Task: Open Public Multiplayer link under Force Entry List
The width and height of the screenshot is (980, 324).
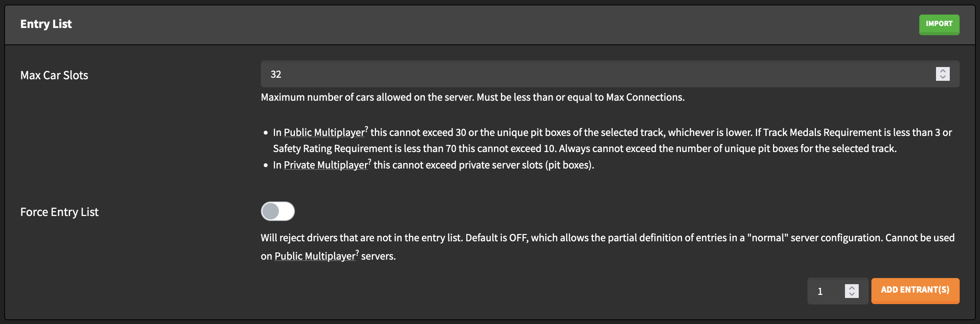Action: tap(314, 256)
